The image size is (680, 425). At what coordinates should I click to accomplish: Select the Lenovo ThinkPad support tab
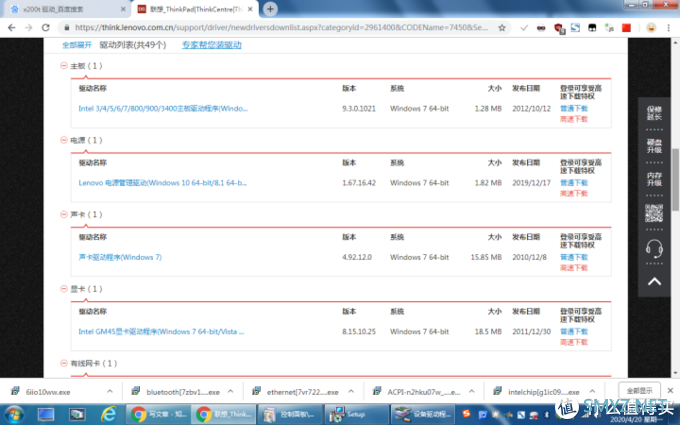(x=195, y=9)
